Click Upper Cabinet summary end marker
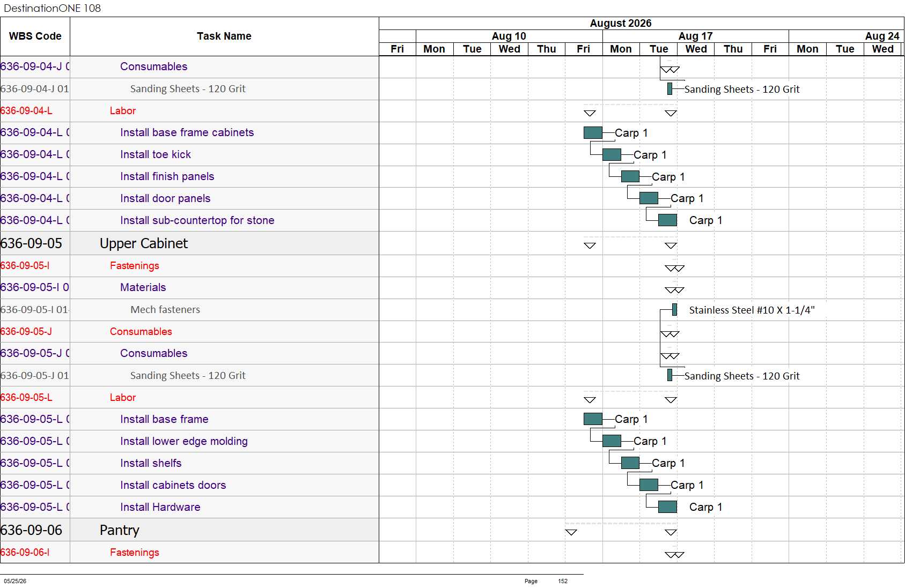The height and width of the screenshot is (588, 905). (671, 245)
